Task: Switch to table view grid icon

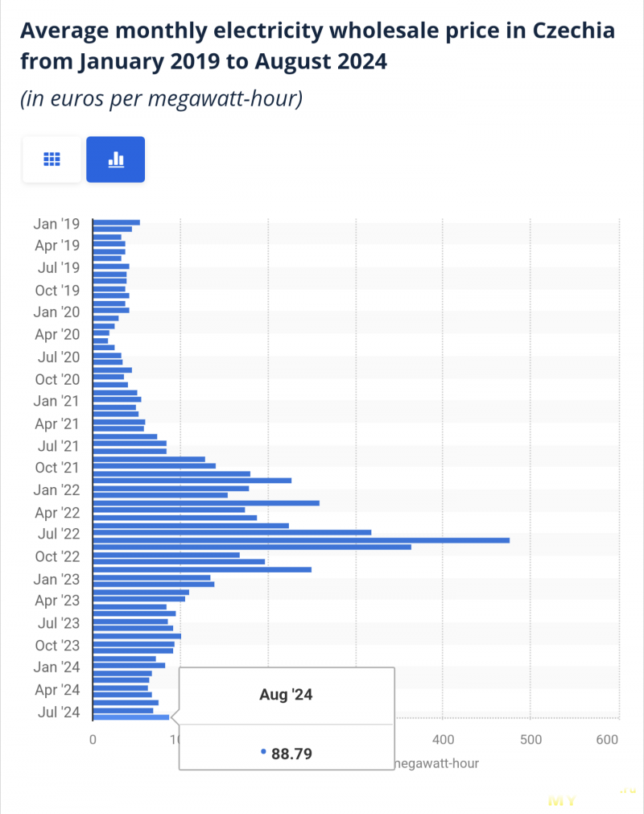Action: [52, 159]
